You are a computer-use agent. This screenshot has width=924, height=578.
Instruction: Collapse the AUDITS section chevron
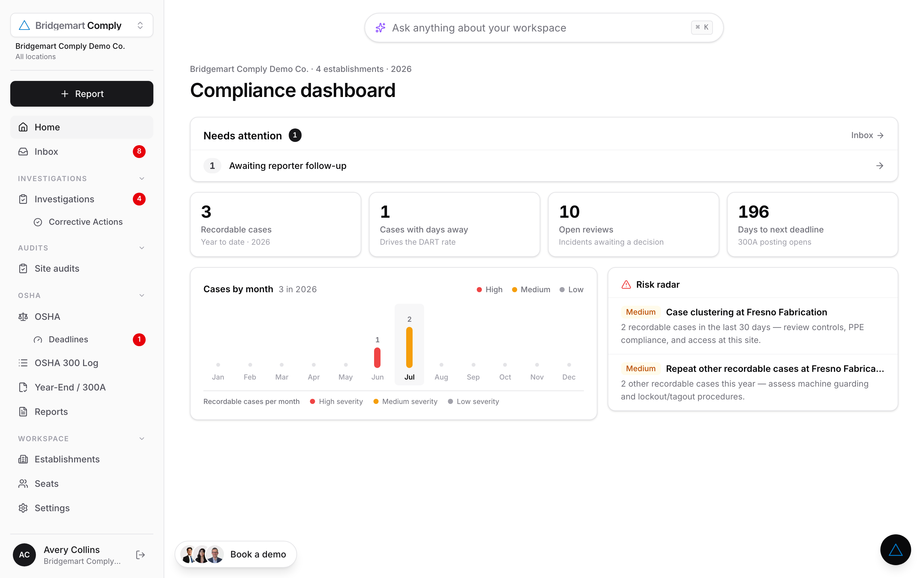click(142, 248)
